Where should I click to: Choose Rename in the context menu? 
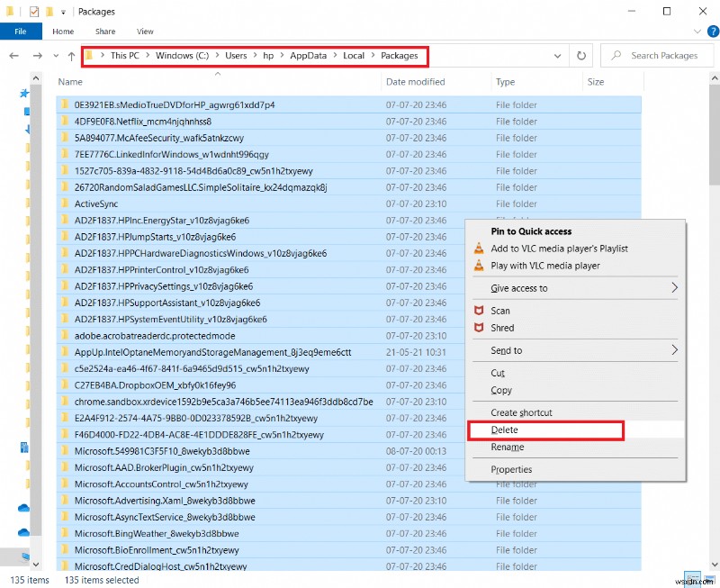coord(507,447)
